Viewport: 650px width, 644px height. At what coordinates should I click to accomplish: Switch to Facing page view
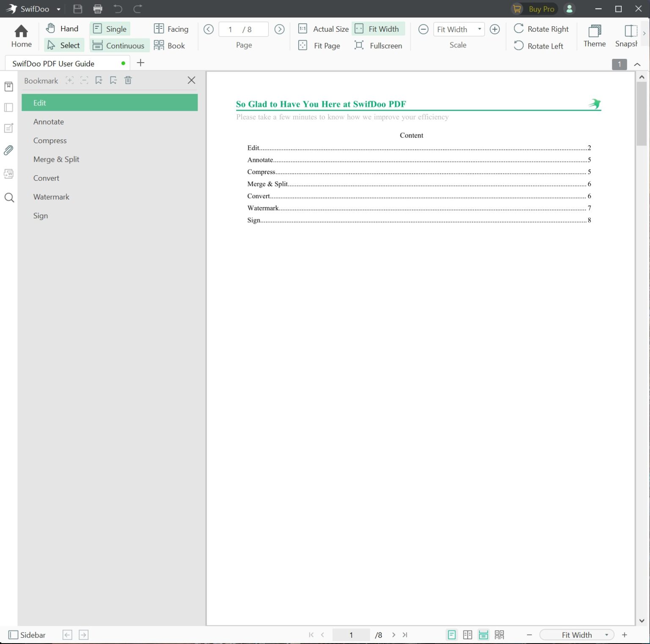click(x=171, y=29)
